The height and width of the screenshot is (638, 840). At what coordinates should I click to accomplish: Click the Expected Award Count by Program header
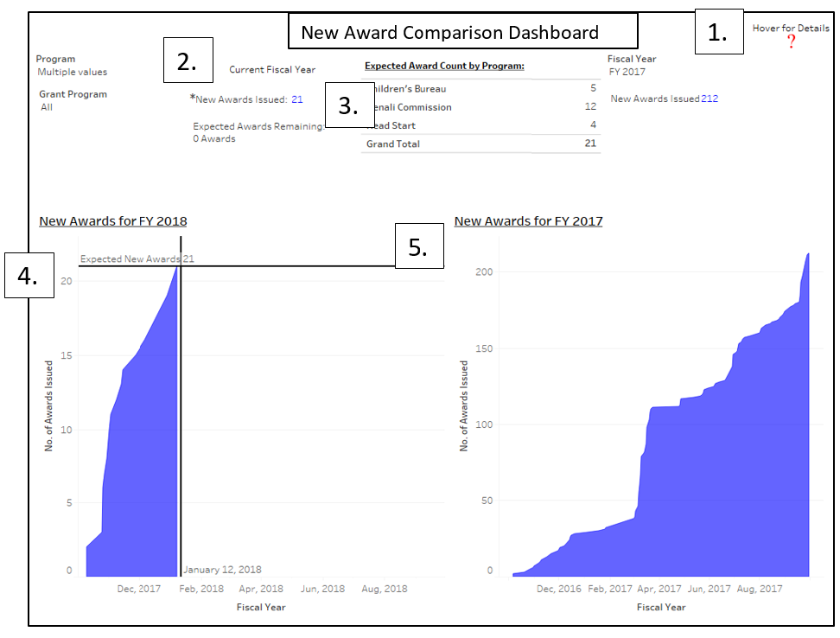(444, 66)
